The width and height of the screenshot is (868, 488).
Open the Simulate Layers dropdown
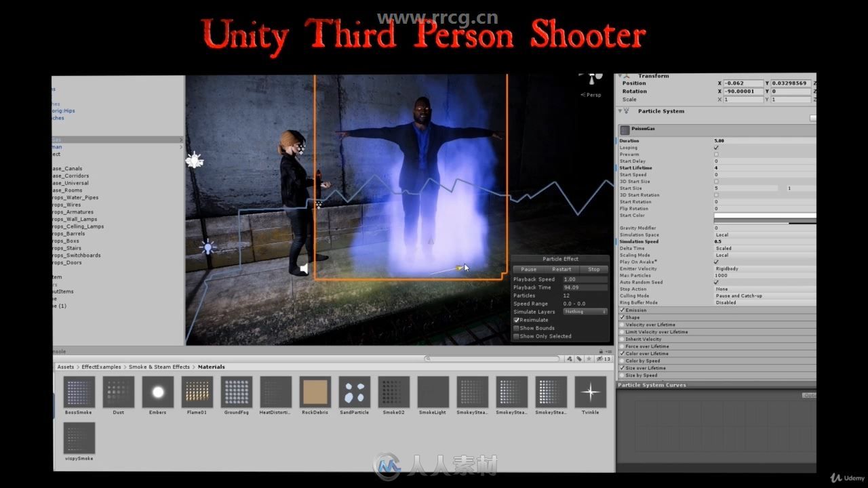point(585,312)
